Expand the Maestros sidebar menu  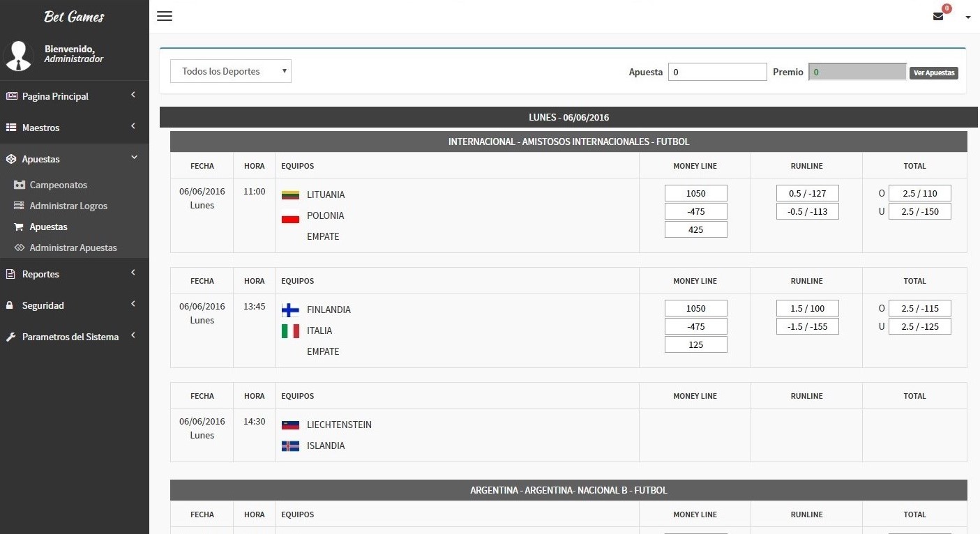74,128
